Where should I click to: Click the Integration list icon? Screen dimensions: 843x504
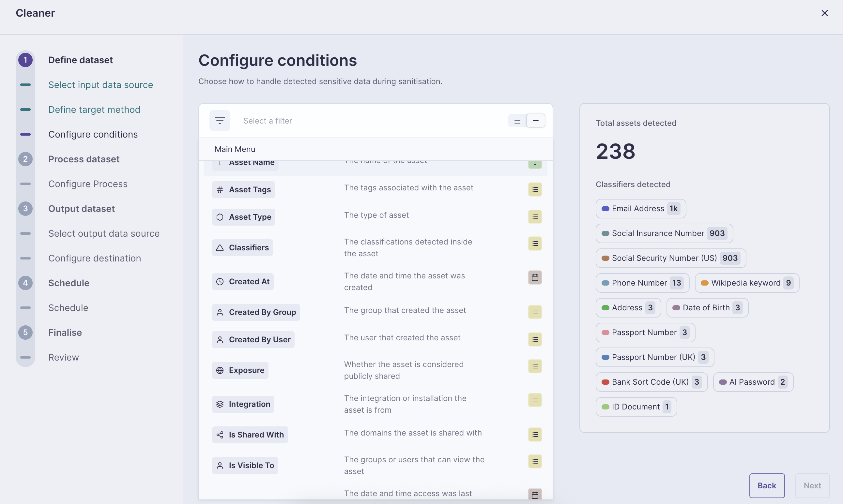pyautogui.click(x=535, y=400)
